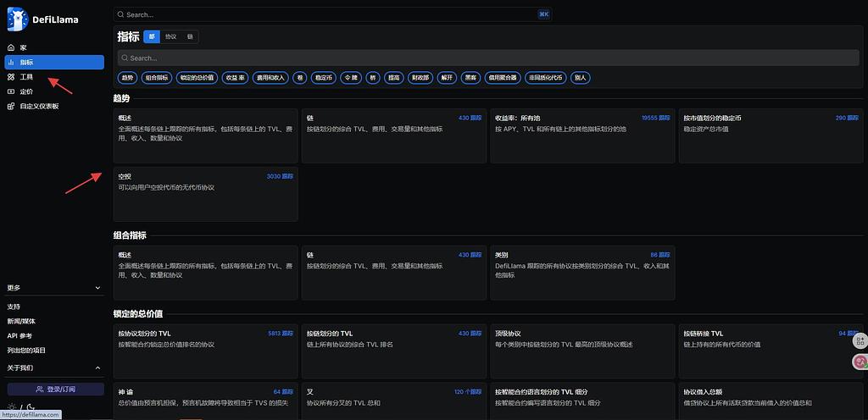Open the 工具 tools icon in sidebar

coord(11,77)
